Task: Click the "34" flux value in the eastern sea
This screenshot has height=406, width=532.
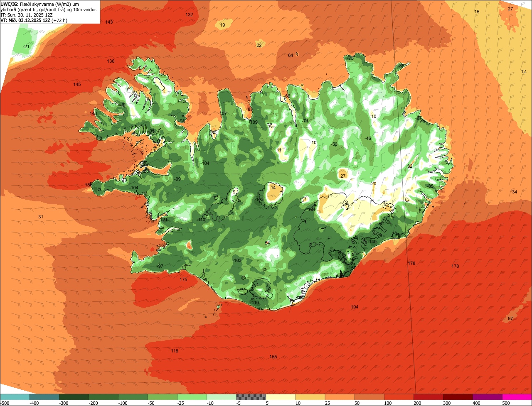Action: coord(515,192)
